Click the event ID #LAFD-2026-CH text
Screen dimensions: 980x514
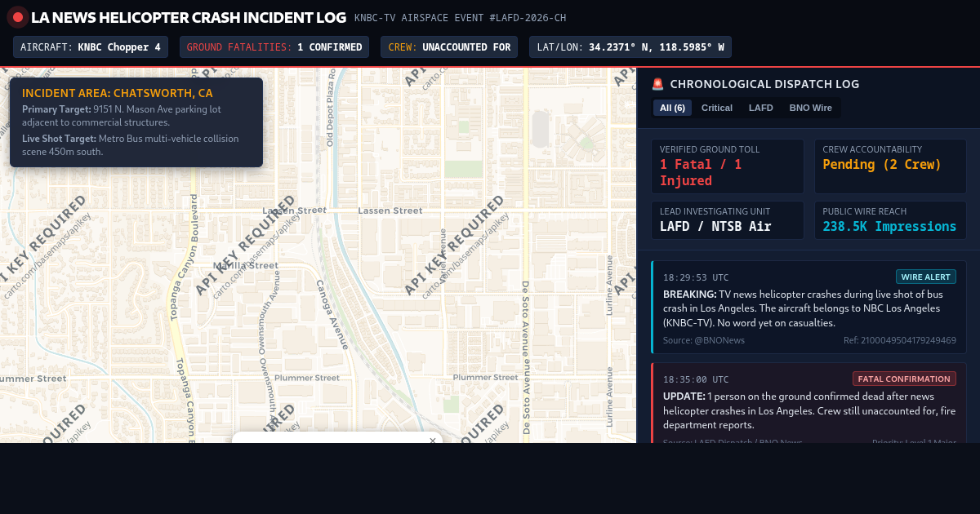528,18
